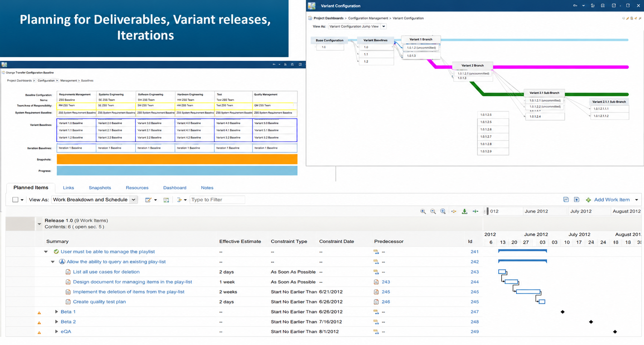Viewport: 644px width, 345px height.
Task: Expand the eQA row
Action: pos(56,331)
